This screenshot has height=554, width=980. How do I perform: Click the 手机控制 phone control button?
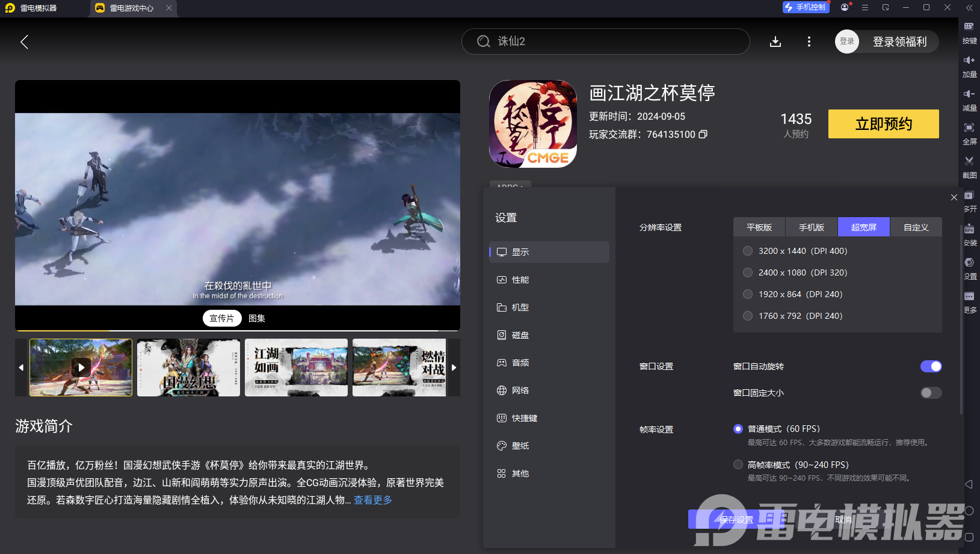pyautogui.click(x=806, y=7)
